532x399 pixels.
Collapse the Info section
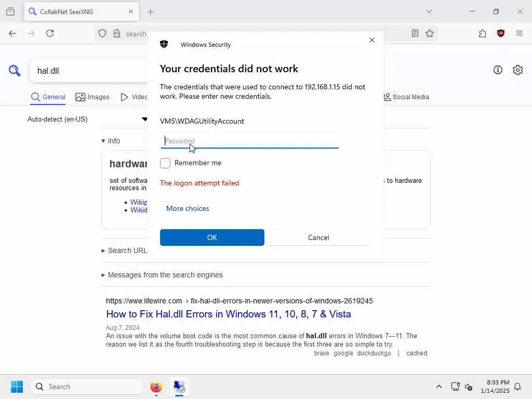[111, 141]
